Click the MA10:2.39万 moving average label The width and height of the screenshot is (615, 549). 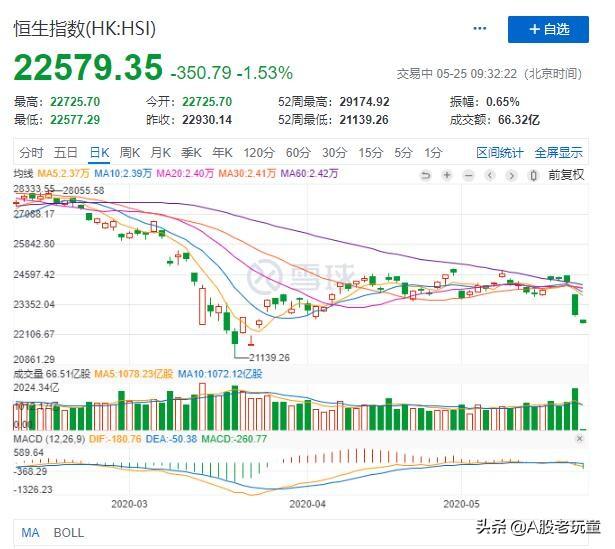pos(123,173)
